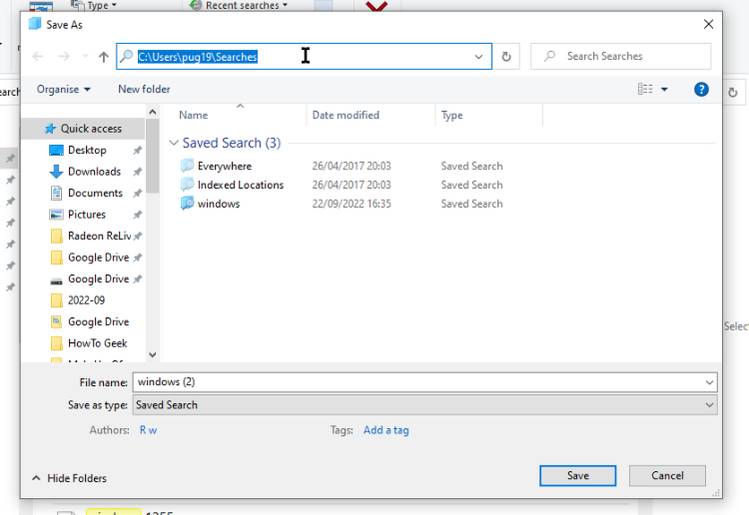Viewport: 749px width, 515px height.
Task: Open Desktop in the navigation pane
Action: point(87,150)
